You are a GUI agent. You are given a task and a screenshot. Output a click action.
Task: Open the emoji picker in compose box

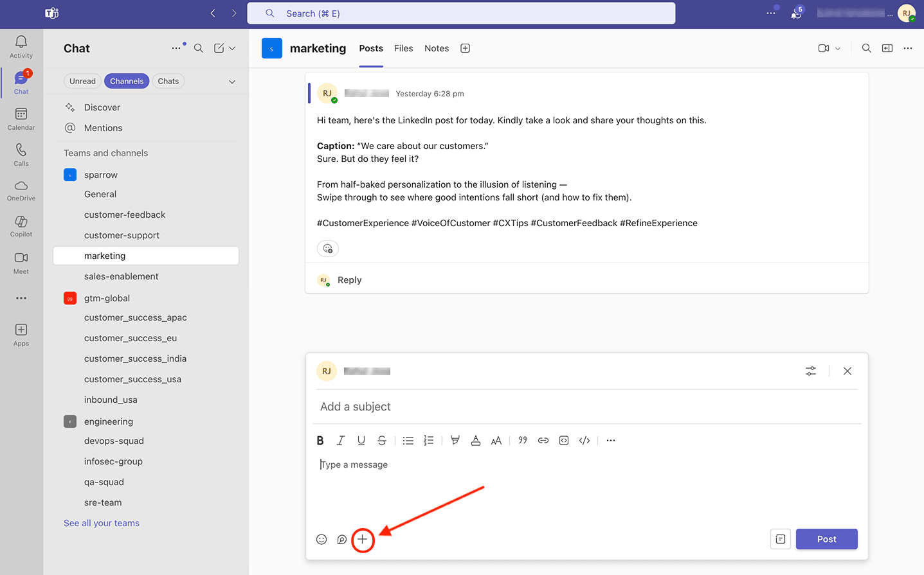pos(322,540)
